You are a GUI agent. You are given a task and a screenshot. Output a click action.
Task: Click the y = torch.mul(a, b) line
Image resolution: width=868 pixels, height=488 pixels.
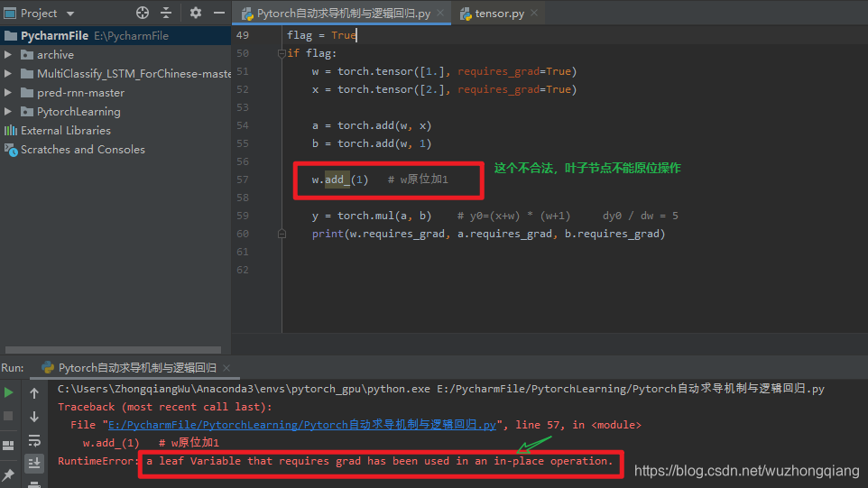pos(372,216)
